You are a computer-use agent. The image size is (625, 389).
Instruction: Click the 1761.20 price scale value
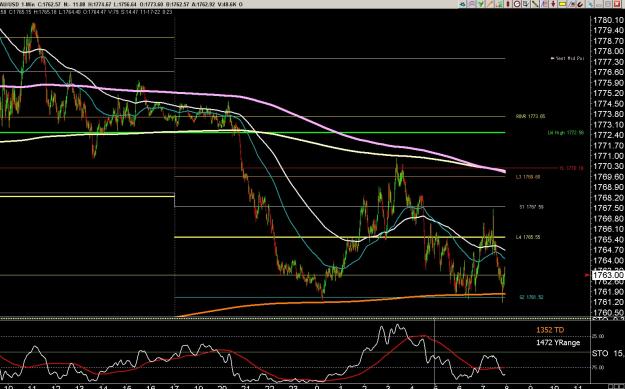608,302
